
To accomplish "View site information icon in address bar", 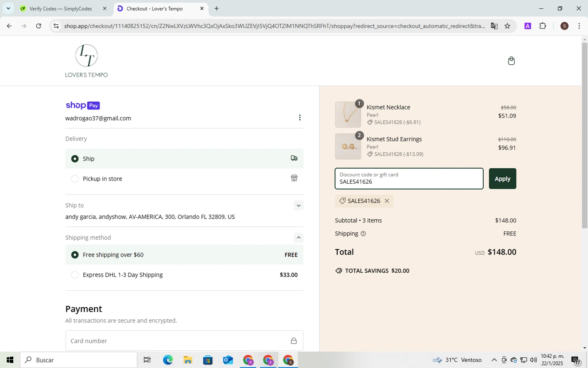I will point(56,26).
